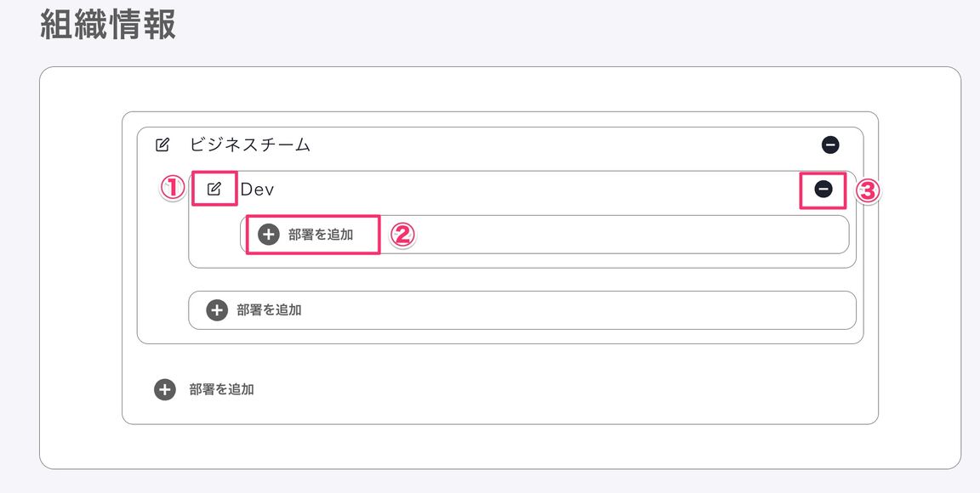Click the plus icon nested under Dev
The height and width of the screenshot is (493, 980).
pos(269,235)
